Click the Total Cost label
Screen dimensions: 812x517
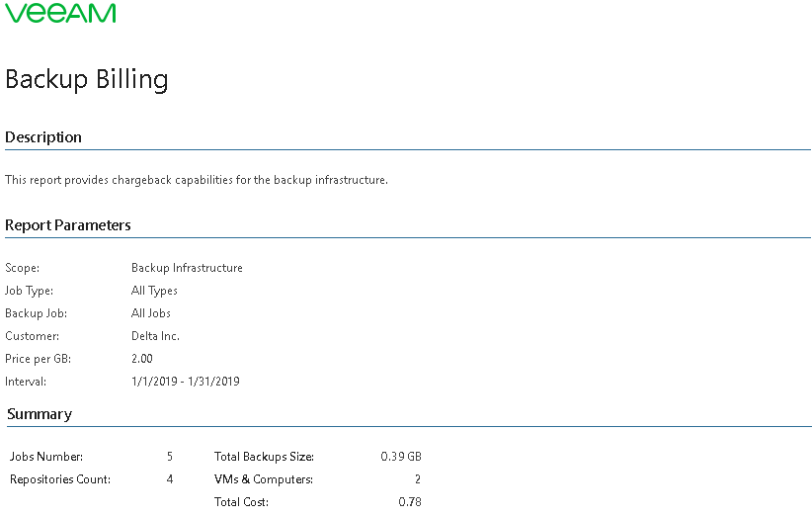[241, 502]
